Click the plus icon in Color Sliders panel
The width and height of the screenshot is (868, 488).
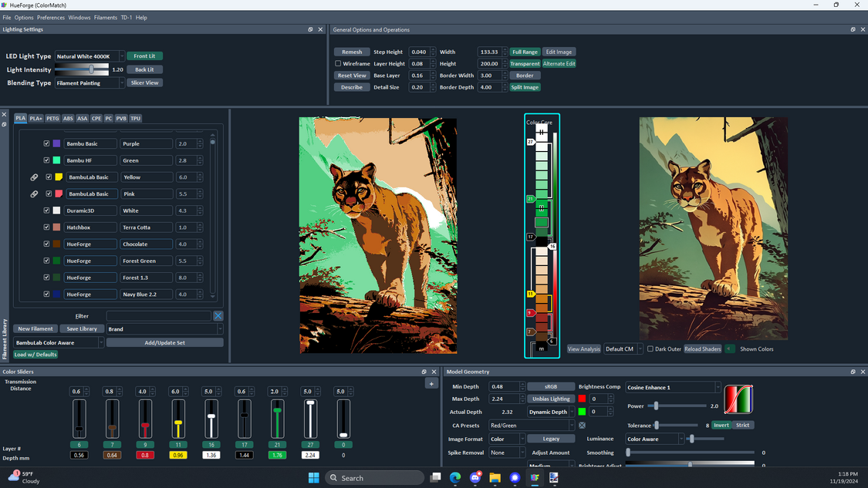(x=431, y=383)
